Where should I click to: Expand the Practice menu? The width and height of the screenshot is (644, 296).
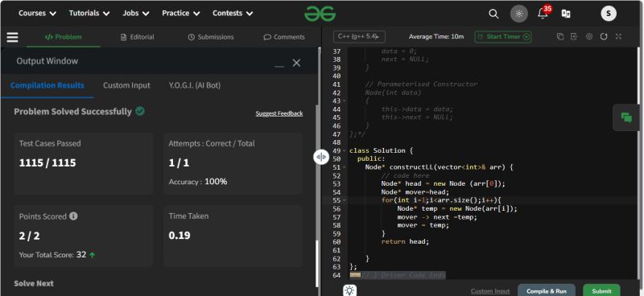point(180,13)
